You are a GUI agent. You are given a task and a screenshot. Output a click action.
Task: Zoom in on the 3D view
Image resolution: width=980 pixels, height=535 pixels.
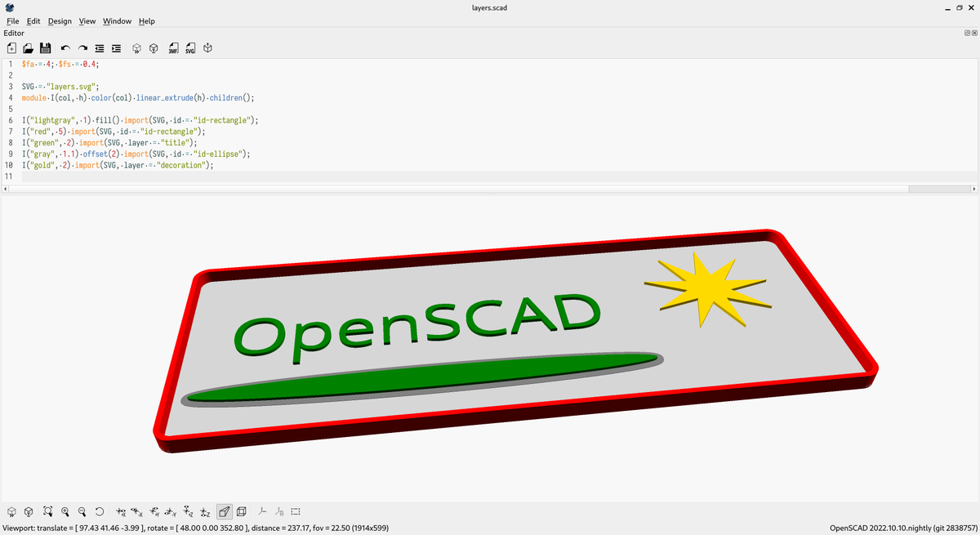tap(65, 512)
